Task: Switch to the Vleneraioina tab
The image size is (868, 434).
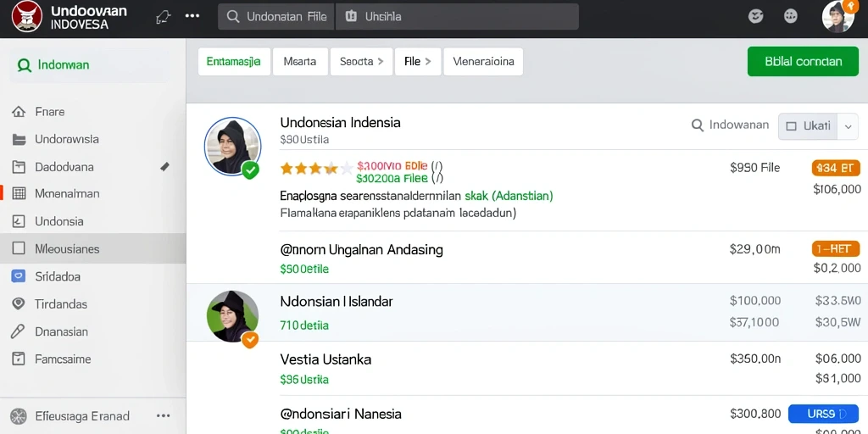Action: (x=483, y=61)
